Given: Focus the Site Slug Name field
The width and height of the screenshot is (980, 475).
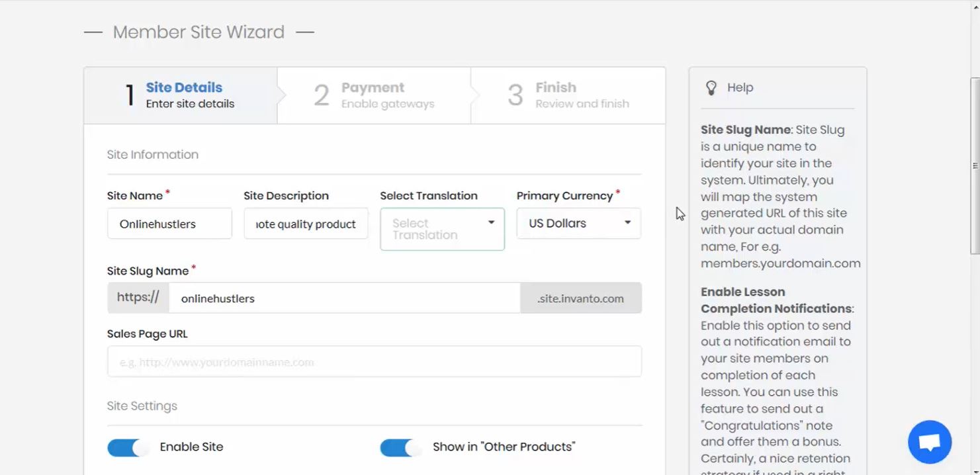Looking at the screenshot, I should (x=344, y=298).
